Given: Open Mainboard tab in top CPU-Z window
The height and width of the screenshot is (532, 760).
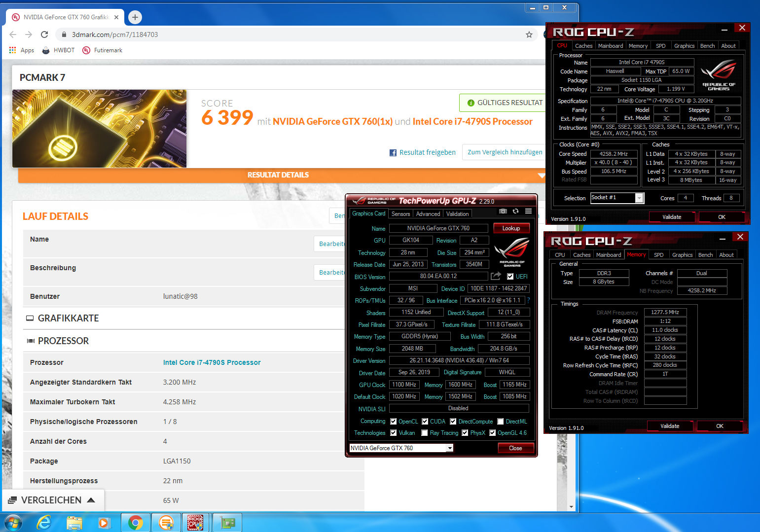Looking at the screenshot, I should [611, 46].
